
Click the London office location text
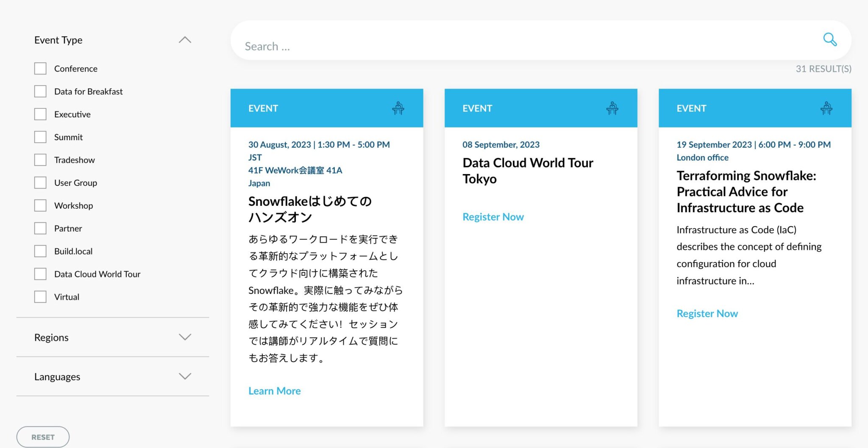[x=702, y=158]
